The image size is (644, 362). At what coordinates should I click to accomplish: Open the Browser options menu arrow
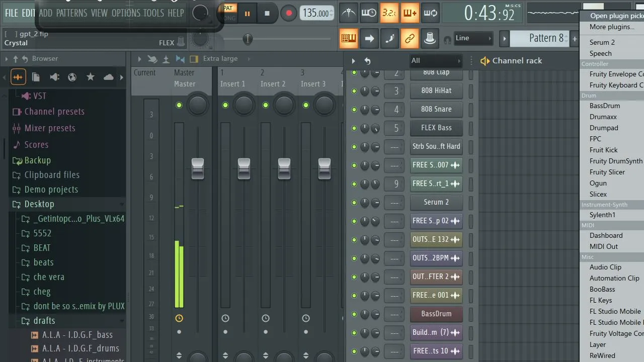pos(6,59)
